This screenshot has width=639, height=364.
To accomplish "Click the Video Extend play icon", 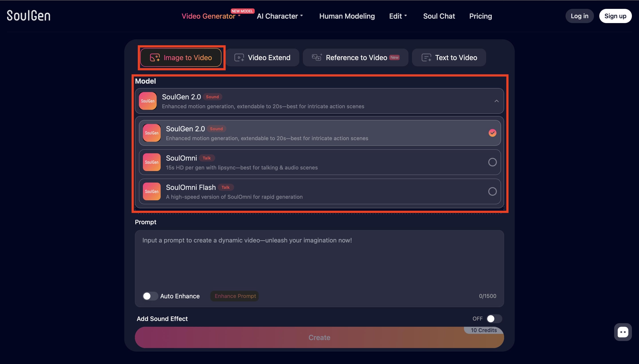I will [x=239, y=57].
